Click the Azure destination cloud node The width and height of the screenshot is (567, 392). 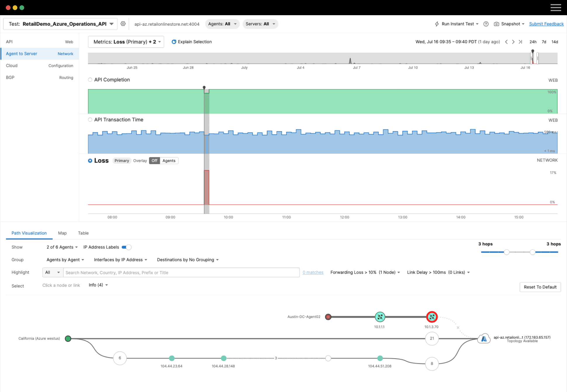point(484,339)
